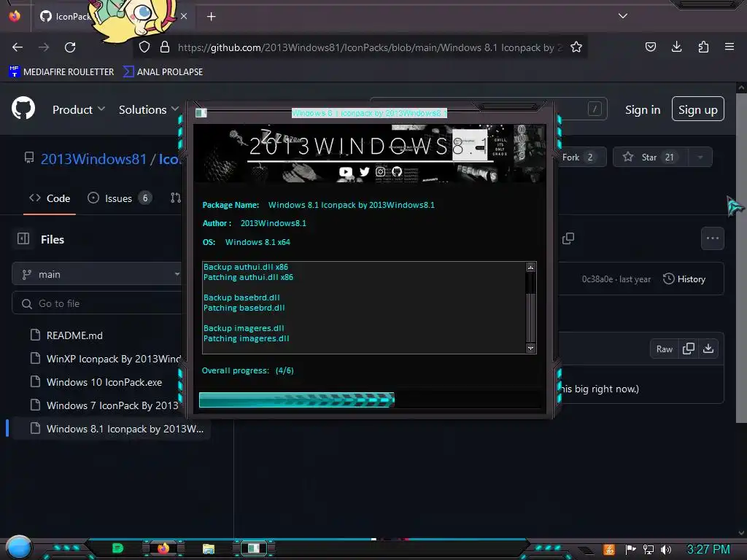Open the volume speaker tray icon
The height and width of the screenshot is (560, 747).
coord(665,550)
